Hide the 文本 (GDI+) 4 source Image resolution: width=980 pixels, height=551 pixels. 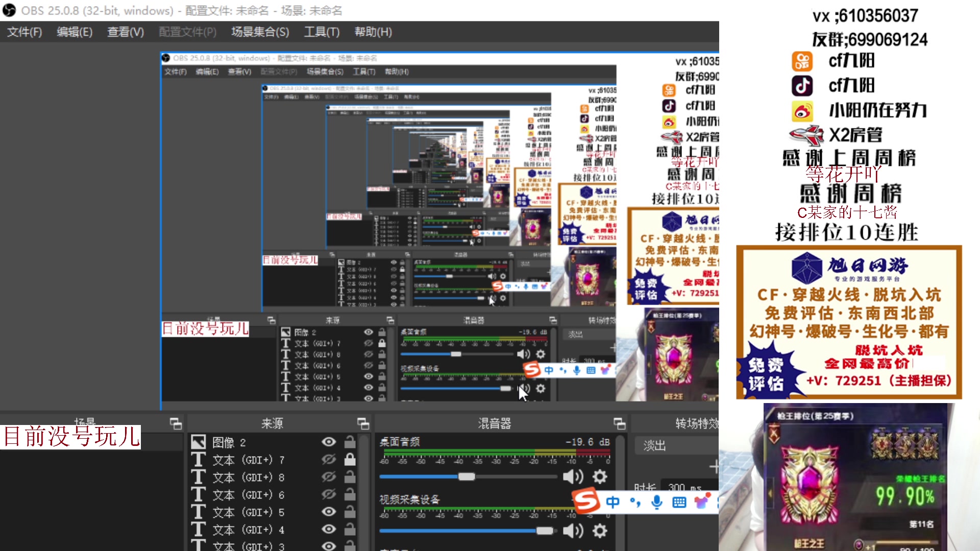tap(329, 530)
